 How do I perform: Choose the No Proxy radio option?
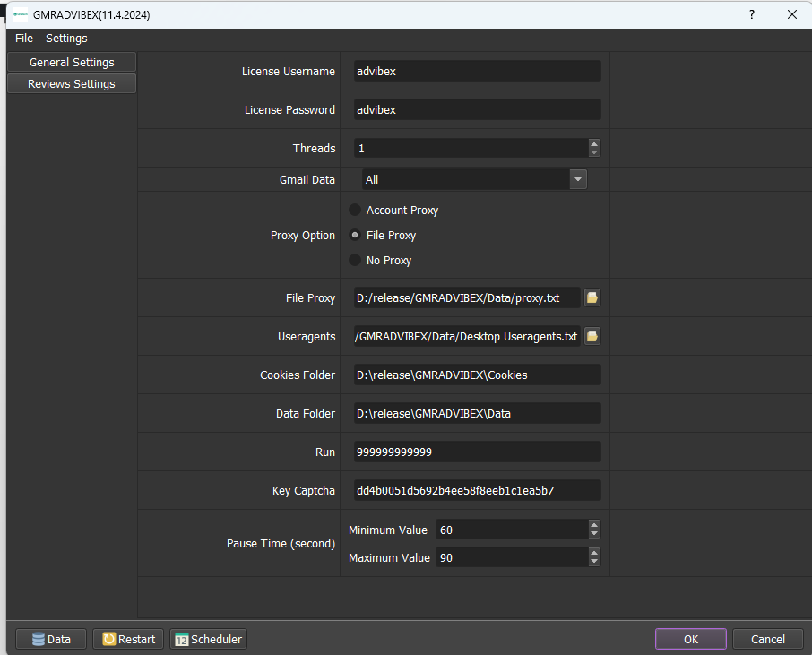point(356,260)
